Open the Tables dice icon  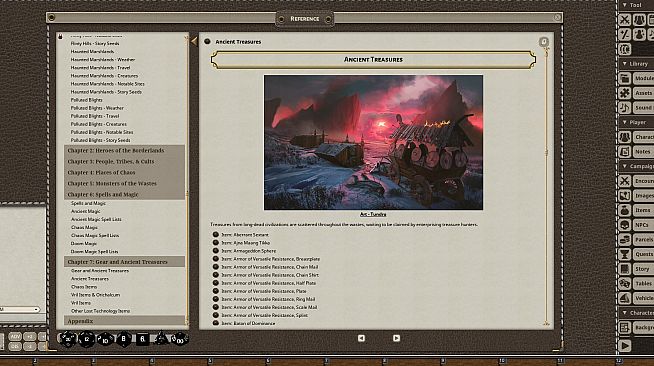pyautogui.click(x=625, y=283)
